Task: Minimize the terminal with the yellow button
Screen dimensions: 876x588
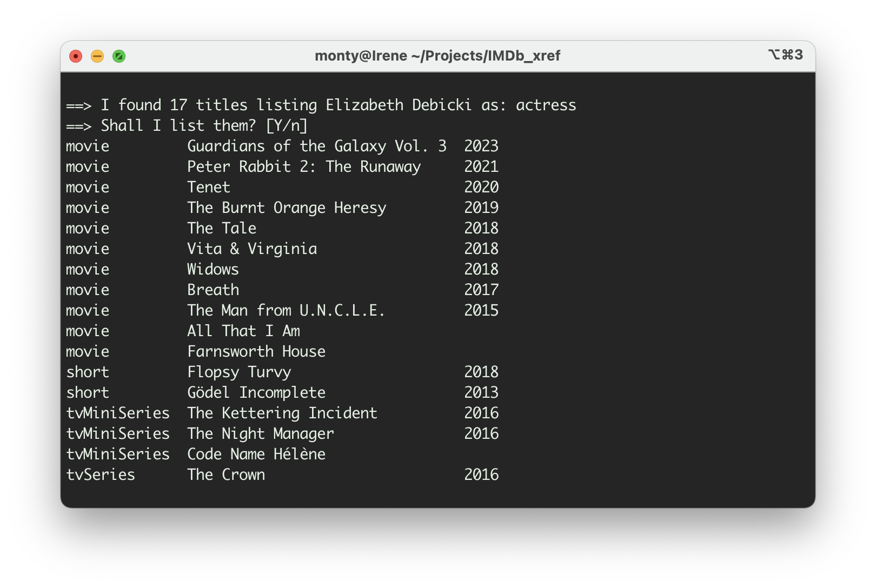Action: [97, 56]
